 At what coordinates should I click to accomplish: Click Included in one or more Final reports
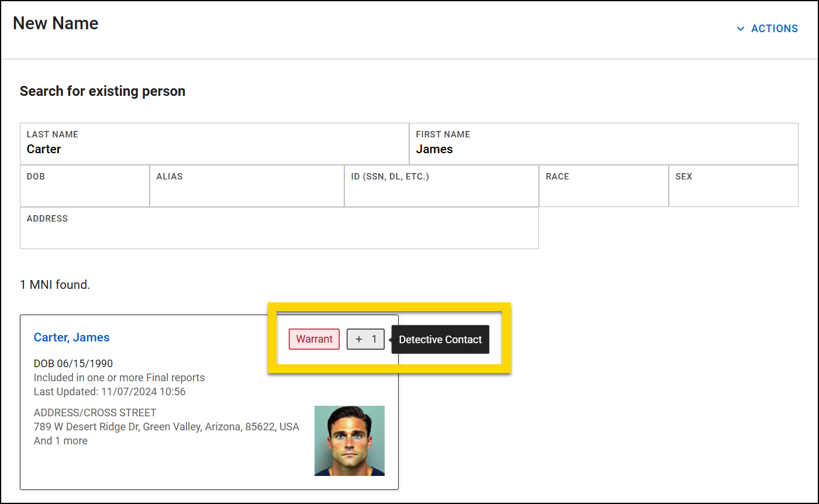[119, 377]
